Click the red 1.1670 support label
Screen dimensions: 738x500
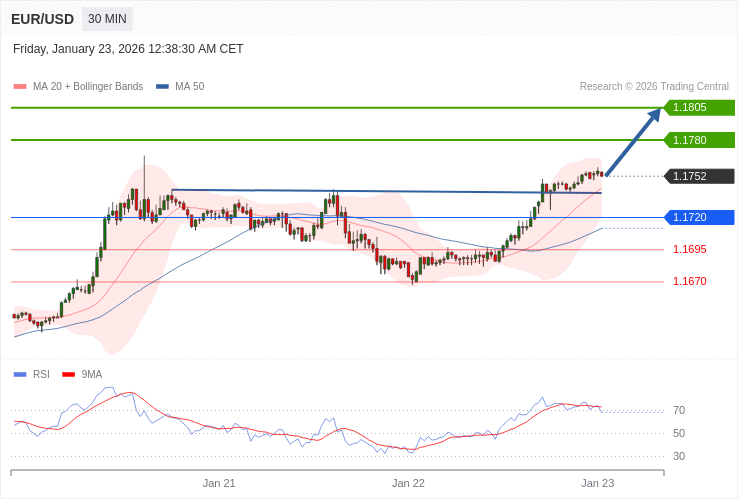(x=689, y=281)
